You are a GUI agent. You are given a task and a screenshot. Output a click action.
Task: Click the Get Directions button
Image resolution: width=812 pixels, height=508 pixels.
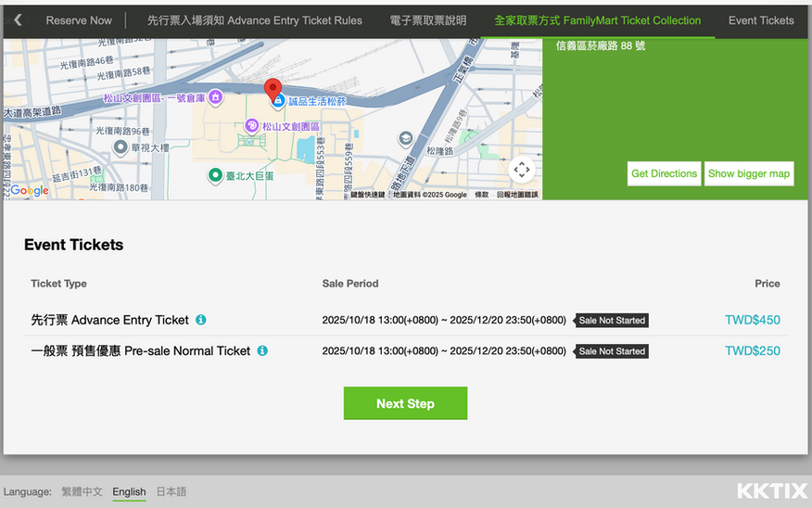click(x=664, y=173)
